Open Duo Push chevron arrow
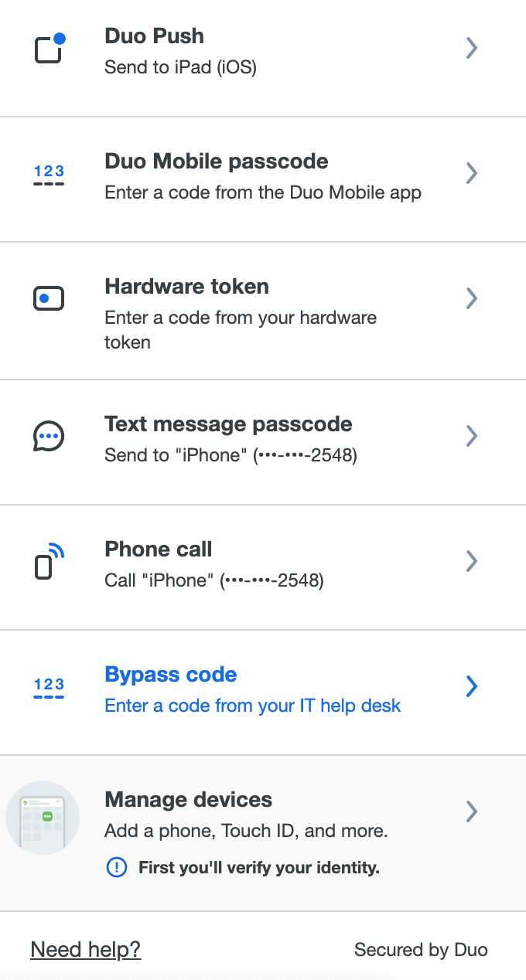 tap(471, 48)
